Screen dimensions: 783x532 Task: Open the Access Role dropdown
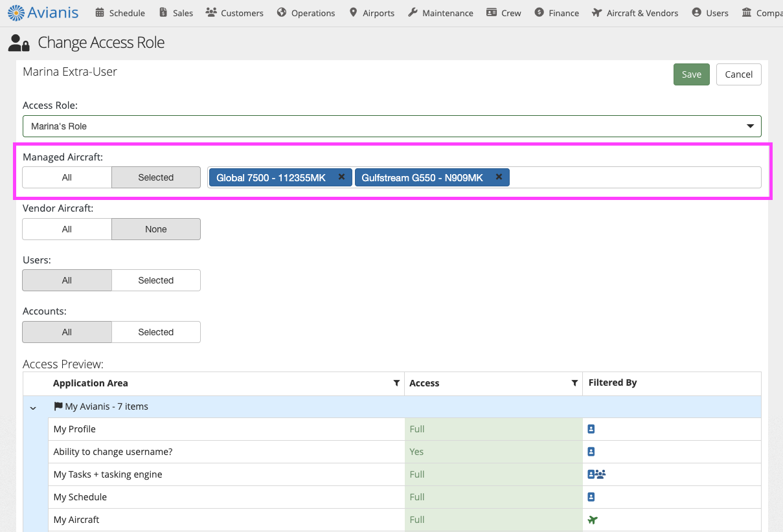pos(392,126)
